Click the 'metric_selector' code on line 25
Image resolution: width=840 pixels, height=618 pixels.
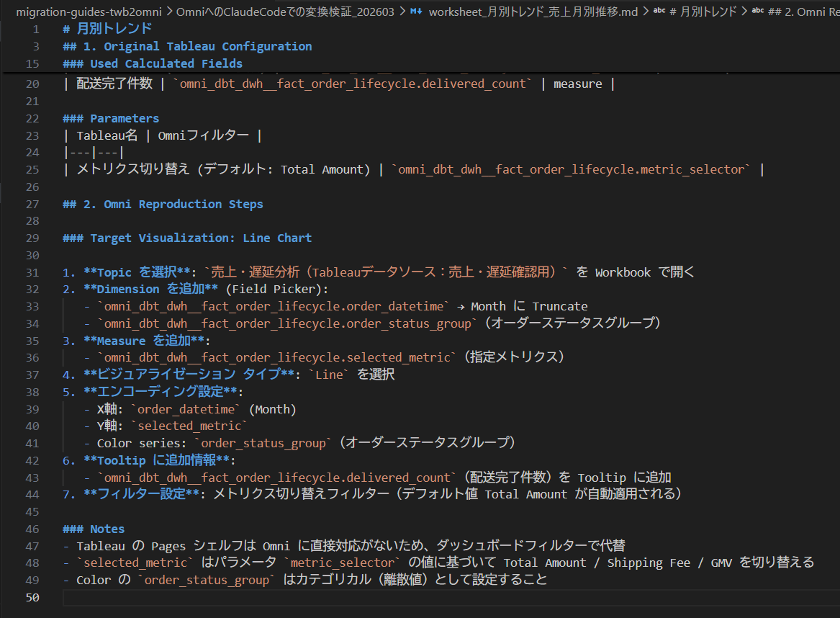[571, 169]
